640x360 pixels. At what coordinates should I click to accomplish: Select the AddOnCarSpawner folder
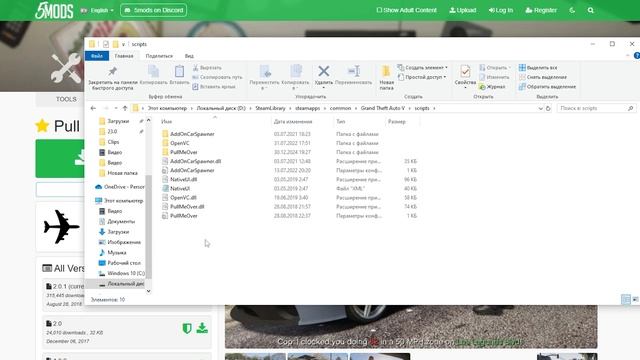pyautogui.click(x=192, y=134)
